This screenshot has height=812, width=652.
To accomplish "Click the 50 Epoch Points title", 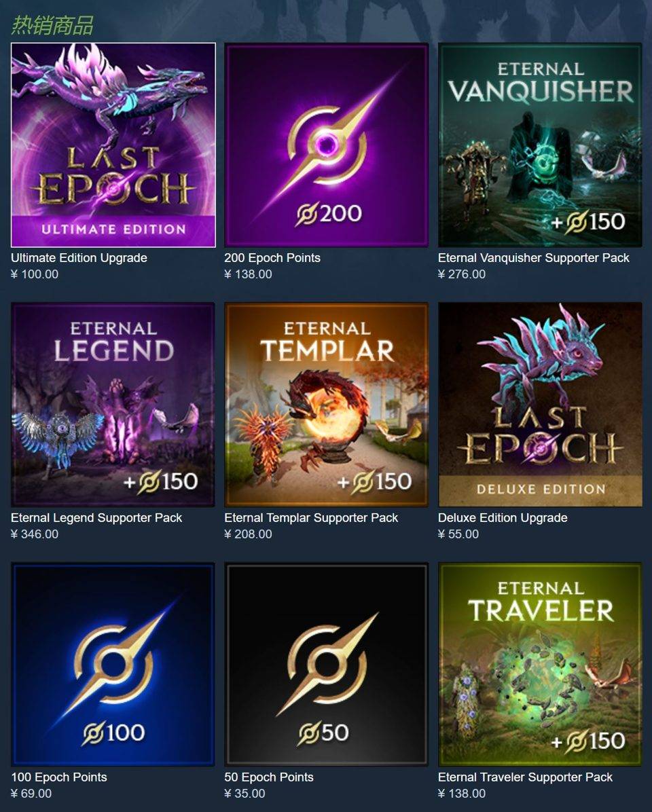I will tap(269, 777).
